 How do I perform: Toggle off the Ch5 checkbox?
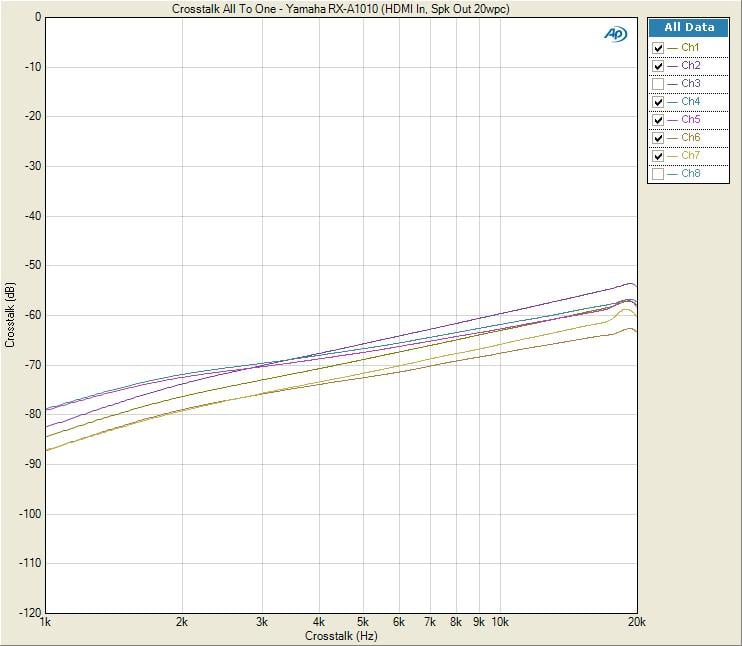click(658, 120)
